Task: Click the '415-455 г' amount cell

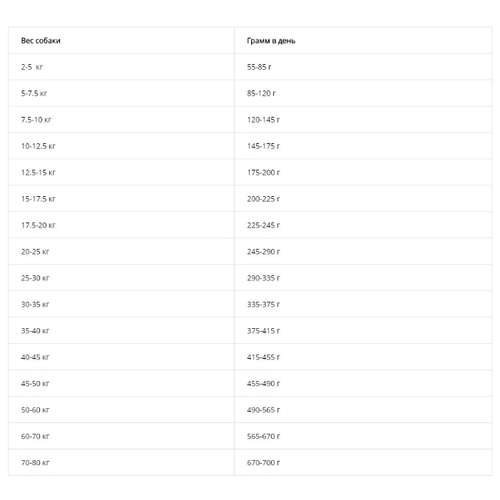Action: [x=363, y=357]
